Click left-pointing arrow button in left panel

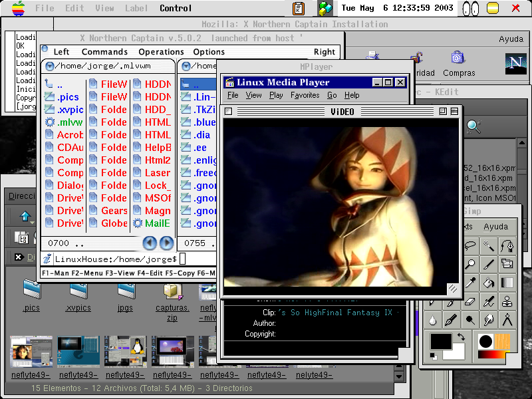pyautogui.click(x=150, y=243)
